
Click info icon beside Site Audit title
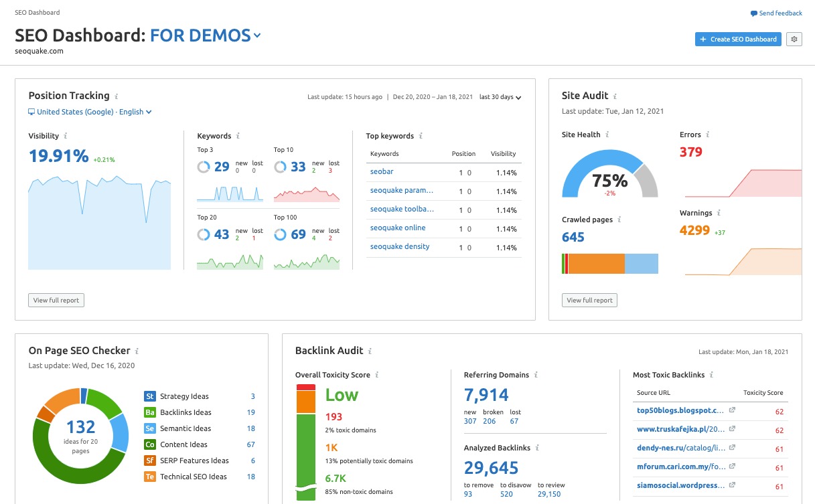[x=615, y=96]
